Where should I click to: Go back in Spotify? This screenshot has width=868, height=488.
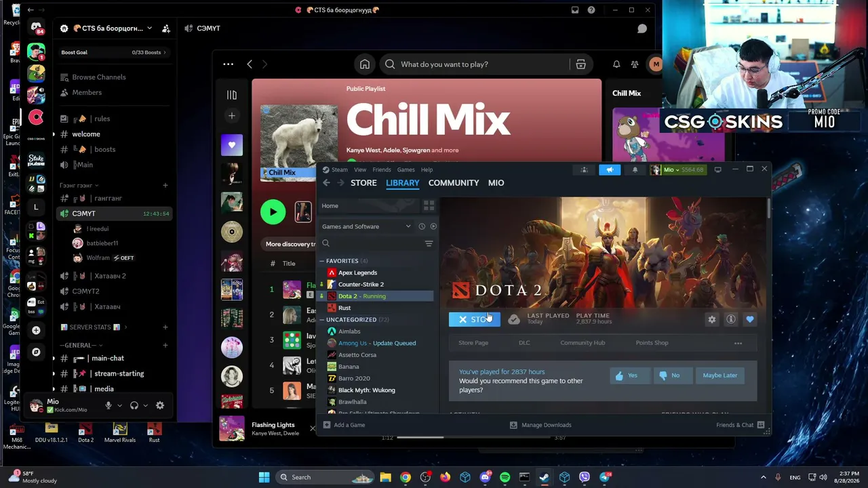tap(250, 64)
